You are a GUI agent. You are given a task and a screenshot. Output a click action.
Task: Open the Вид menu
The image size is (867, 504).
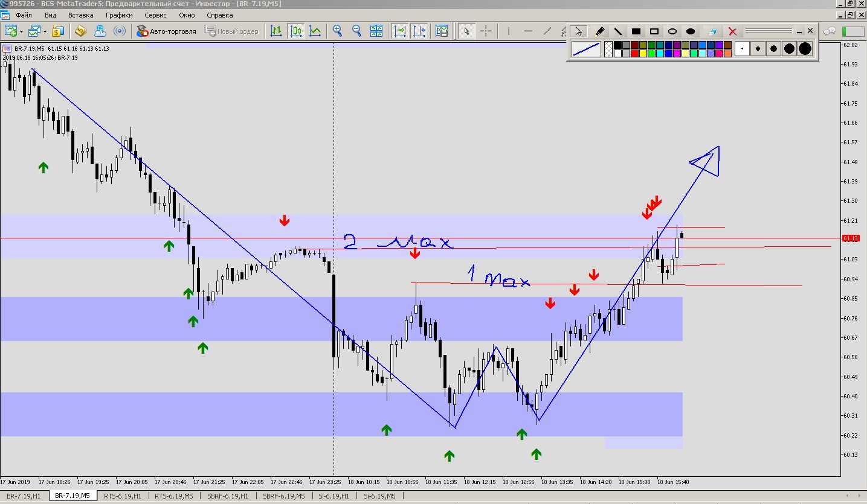51,15
